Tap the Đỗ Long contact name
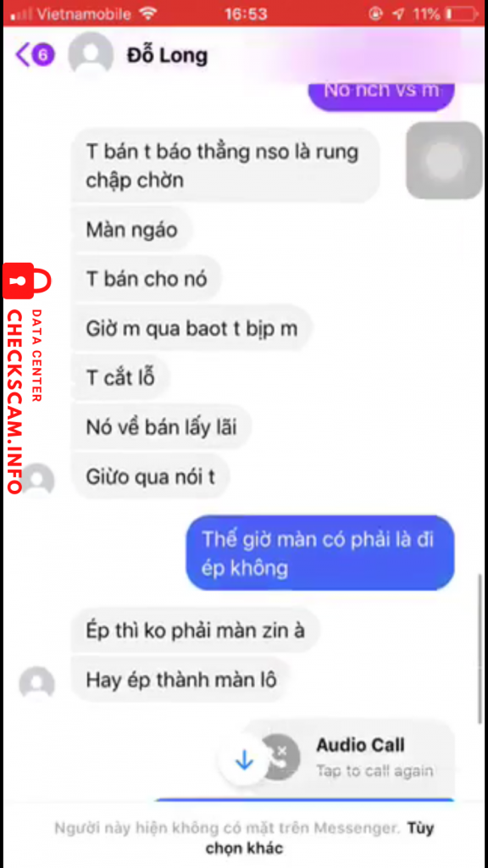Viewport: 488px width, 868px height. tap(167, 55)
